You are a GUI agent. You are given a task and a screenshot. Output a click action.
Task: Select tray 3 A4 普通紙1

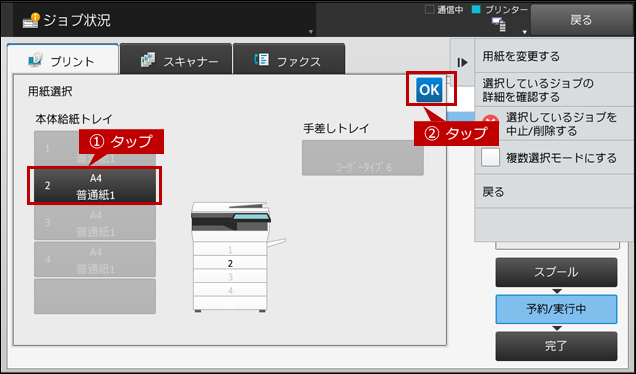[95, 223]
